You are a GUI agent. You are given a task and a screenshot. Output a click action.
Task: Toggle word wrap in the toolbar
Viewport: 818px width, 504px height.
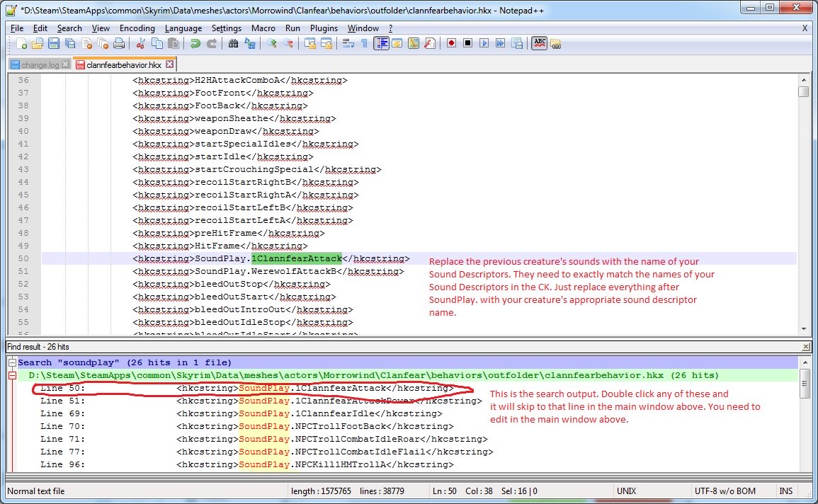point(348,44)
